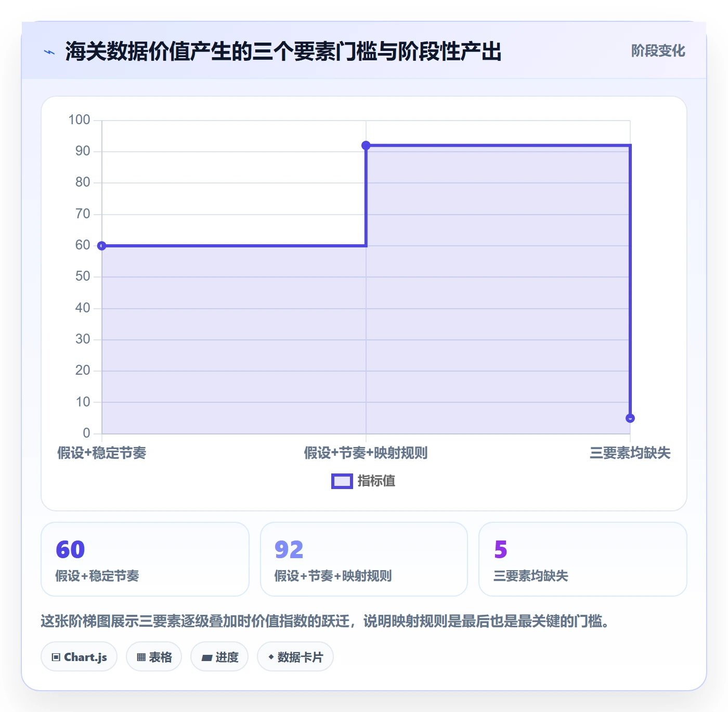Click the grid icon in the 表格 tag
This screenshot has width=728, height=712.
pos(141,657)
